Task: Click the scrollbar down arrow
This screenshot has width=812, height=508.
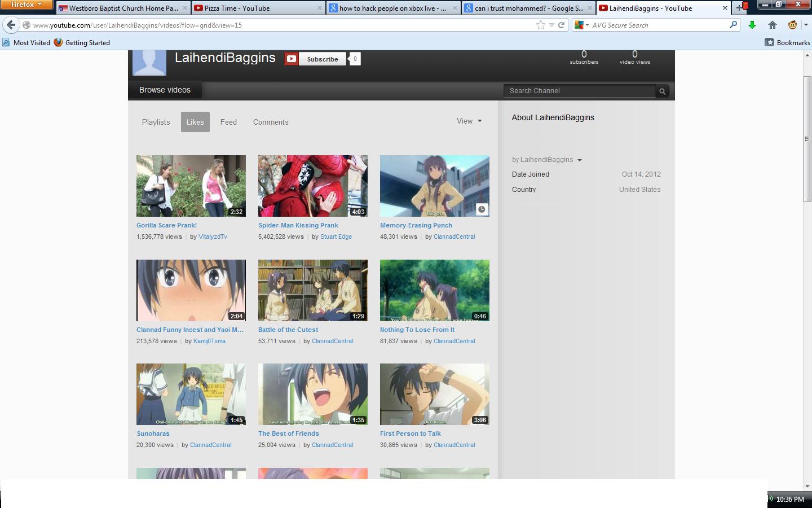Action: click(x=807, y=485)
